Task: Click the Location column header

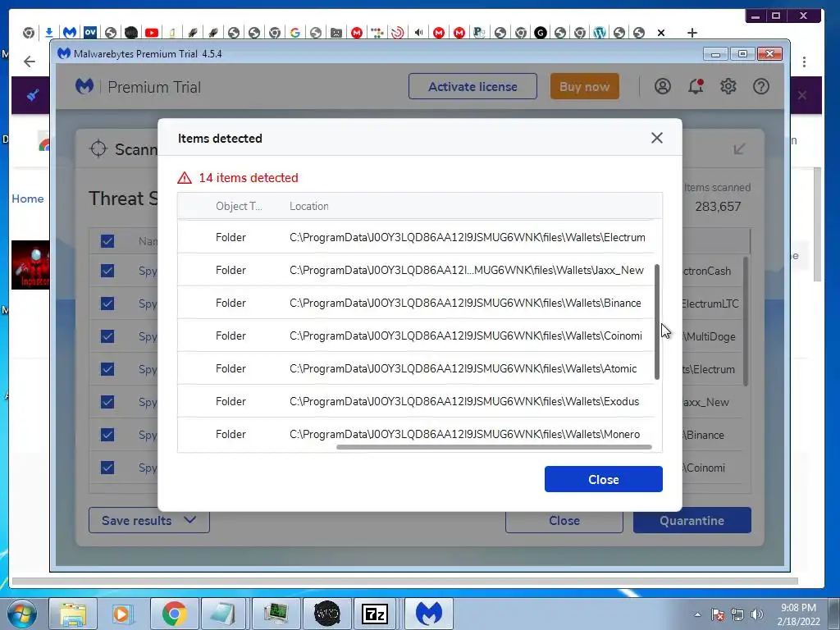Action: 309,206
